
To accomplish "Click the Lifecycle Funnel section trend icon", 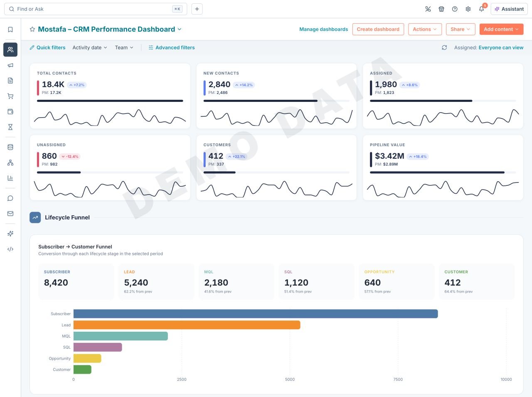I will (x=35, y=217).
